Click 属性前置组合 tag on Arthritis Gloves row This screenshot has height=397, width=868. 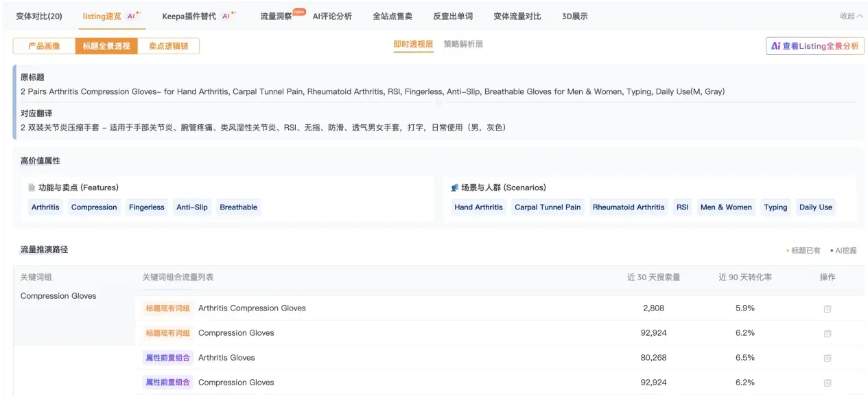tap(167, 358)
